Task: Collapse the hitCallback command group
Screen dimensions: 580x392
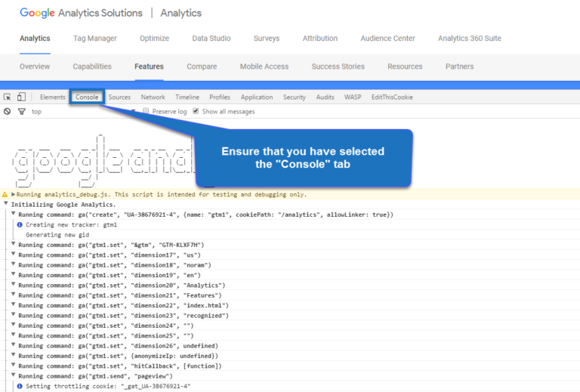Action: (x=14, y=365)
